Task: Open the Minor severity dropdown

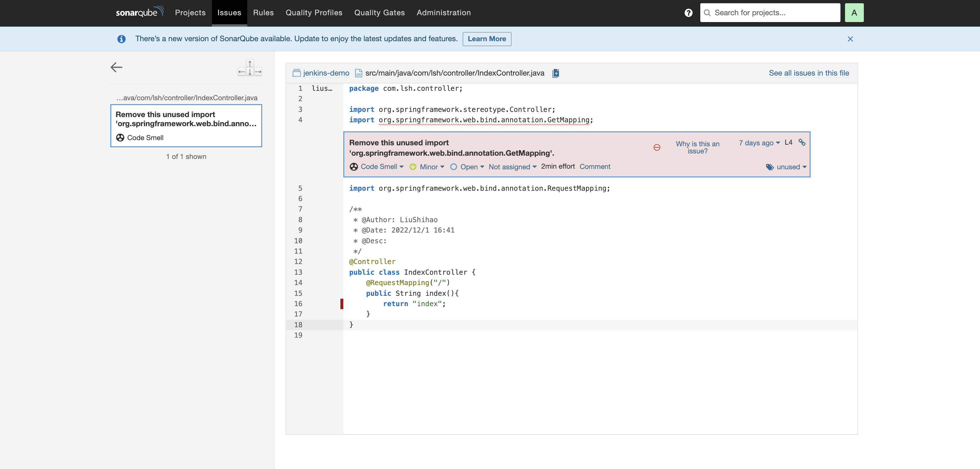Action: 431,167
